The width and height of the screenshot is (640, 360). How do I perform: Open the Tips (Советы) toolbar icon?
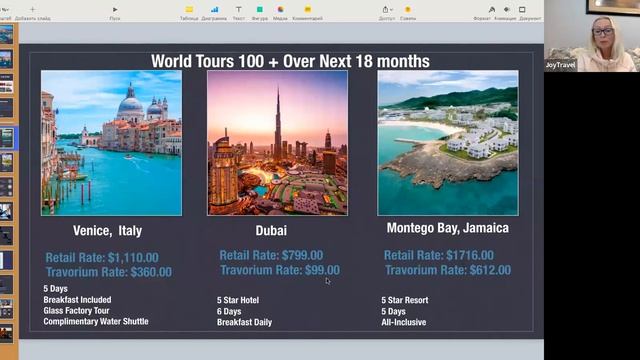click(408, 9)
